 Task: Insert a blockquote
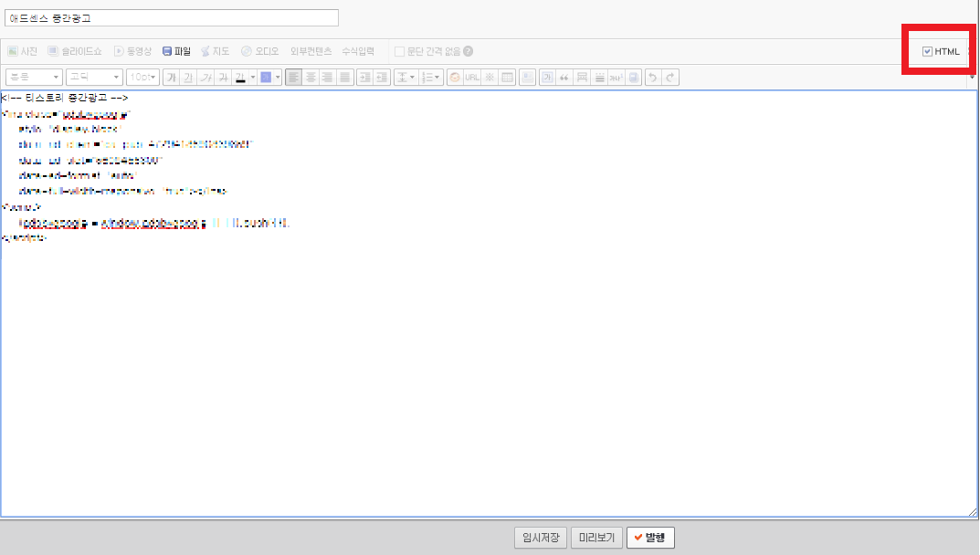click(564, 77)
